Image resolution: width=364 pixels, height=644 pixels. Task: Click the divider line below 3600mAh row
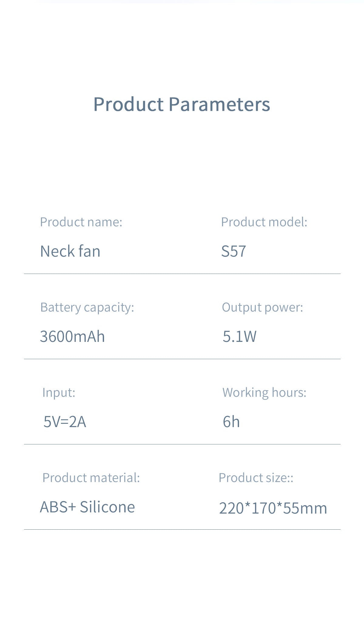(x=182, y=359)
